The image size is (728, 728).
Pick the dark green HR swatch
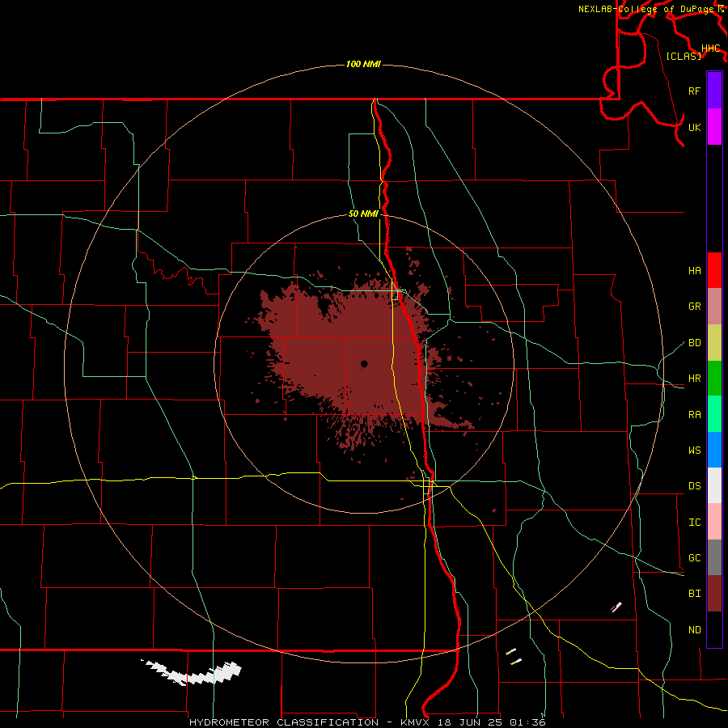point(714,378)
